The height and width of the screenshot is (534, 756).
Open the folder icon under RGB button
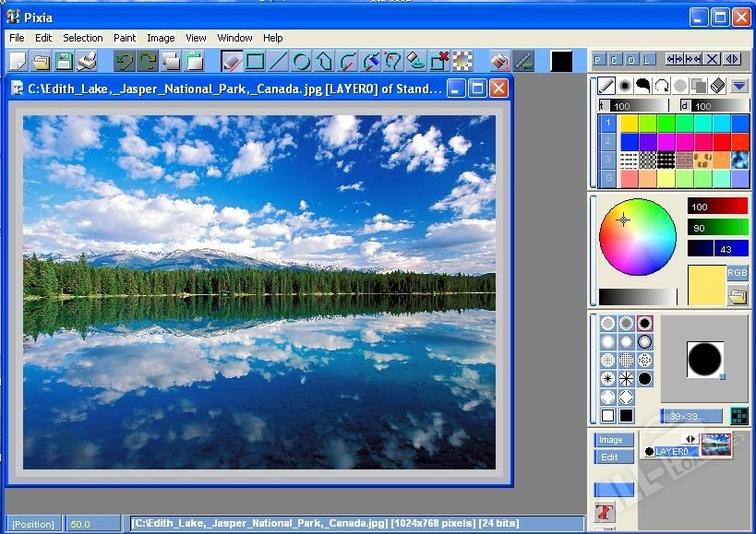(738, 296)
